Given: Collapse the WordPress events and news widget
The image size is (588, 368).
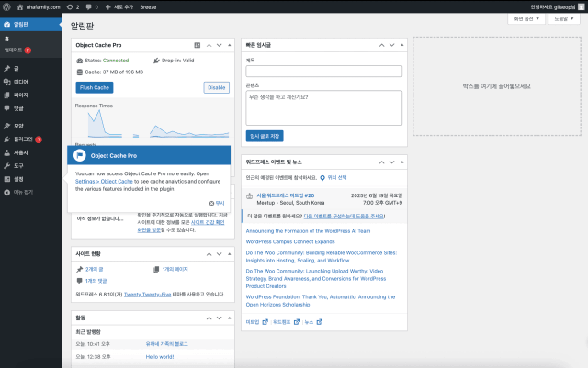Looking at the screenshot, I should click(402, 162).
